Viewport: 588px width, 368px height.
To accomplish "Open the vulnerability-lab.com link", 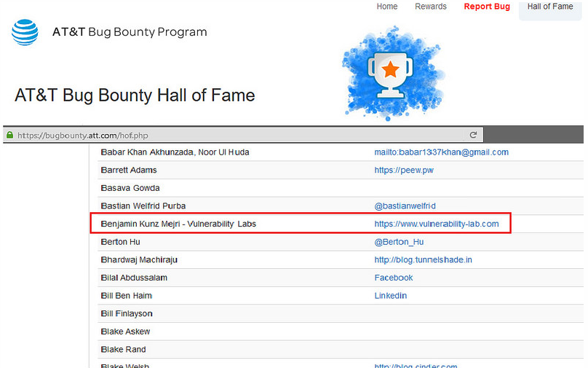I will 437,224.
